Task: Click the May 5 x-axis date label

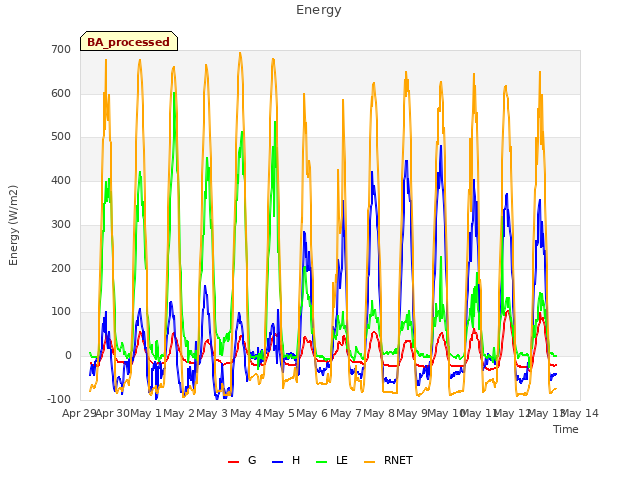Action: [279, 413]
